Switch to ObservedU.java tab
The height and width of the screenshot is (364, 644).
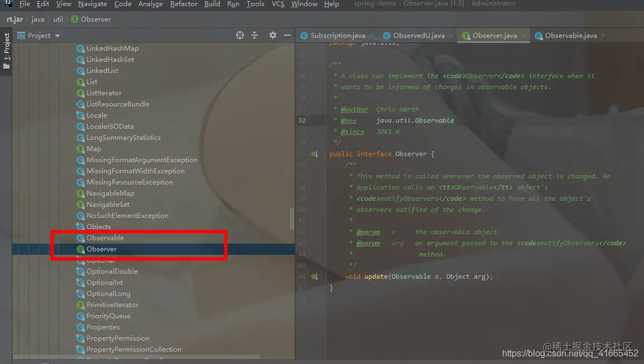(419, 36)
